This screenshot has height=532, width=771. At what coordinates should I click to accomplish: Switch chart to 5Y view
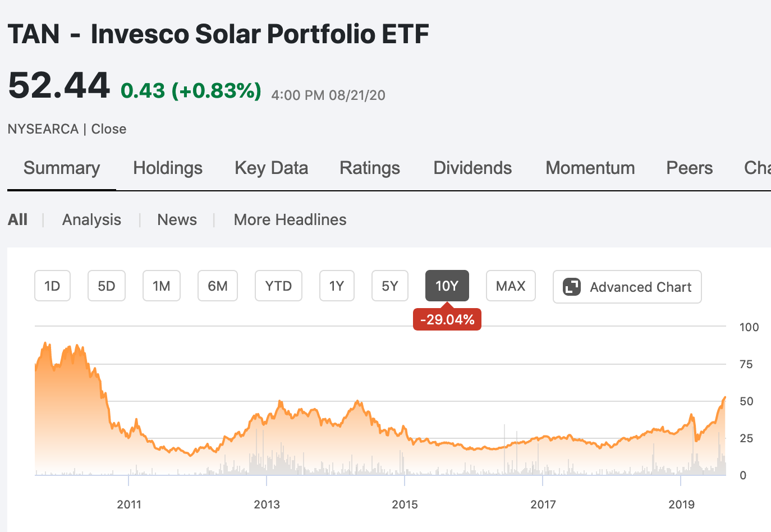pos(390,286)
